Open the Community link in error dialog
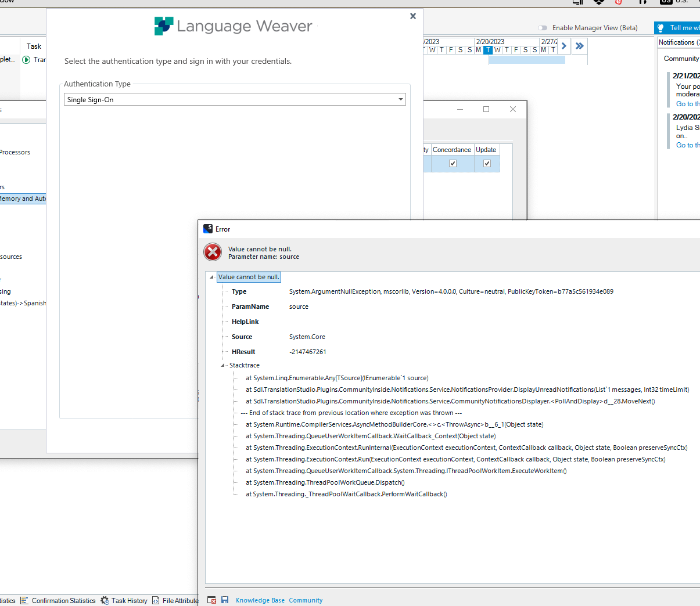The image size is (700, 606). pos(306,600)
